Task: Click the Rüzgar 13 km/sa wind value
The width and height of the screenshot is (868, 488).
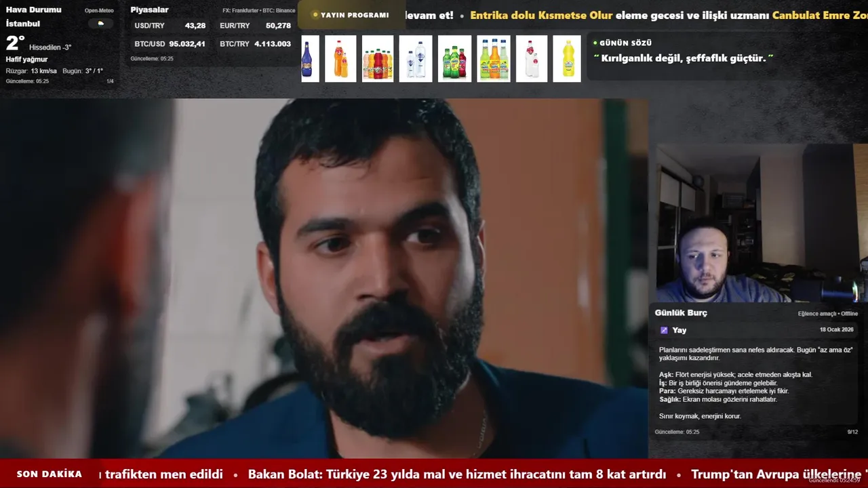Action: 31,71
